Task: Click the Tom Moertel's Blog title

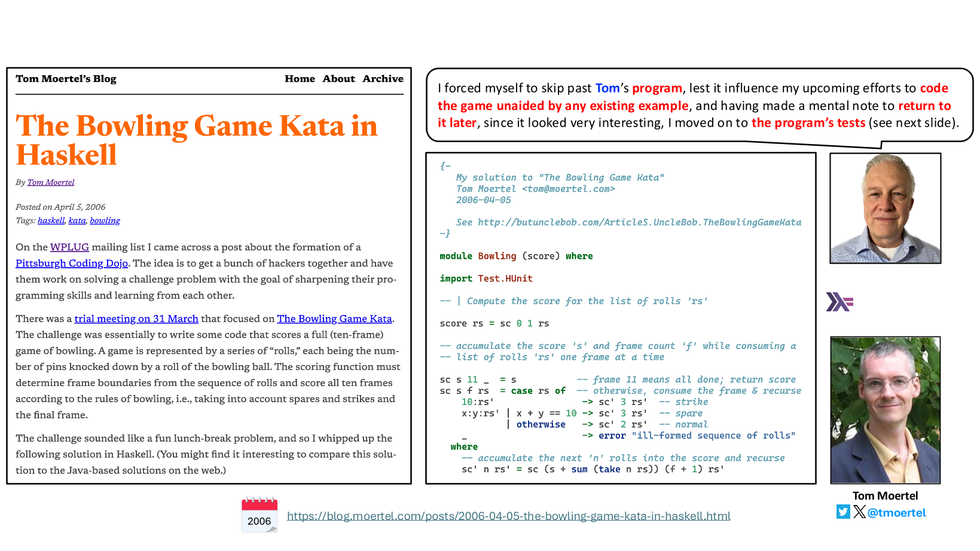Action: coord(66,79)
